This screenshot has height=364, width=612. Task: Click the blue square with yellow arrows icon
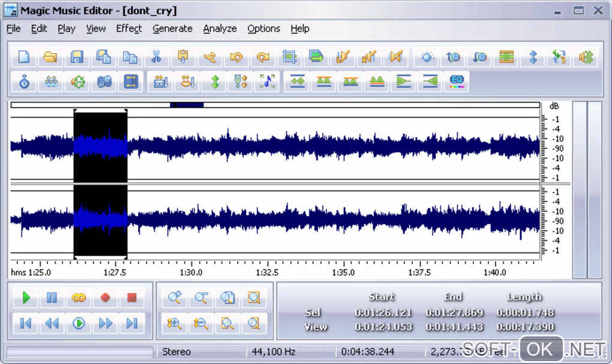[131, 82]
